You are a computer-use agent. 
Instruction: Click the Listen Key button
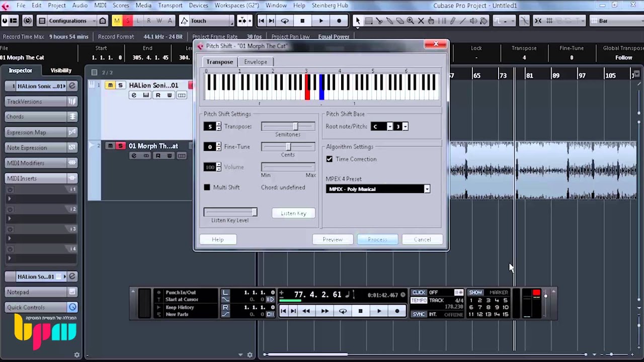tap(293, 213)
